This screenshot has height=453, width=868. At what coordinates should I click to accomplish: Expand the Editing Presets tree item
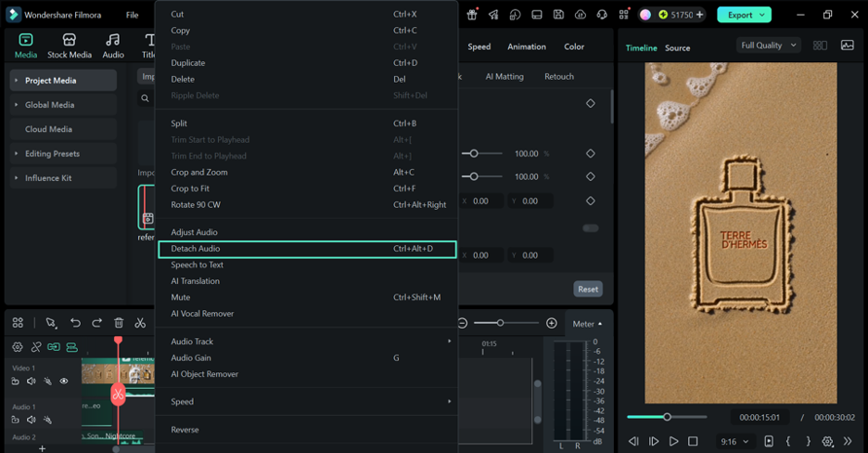(16, 153)
